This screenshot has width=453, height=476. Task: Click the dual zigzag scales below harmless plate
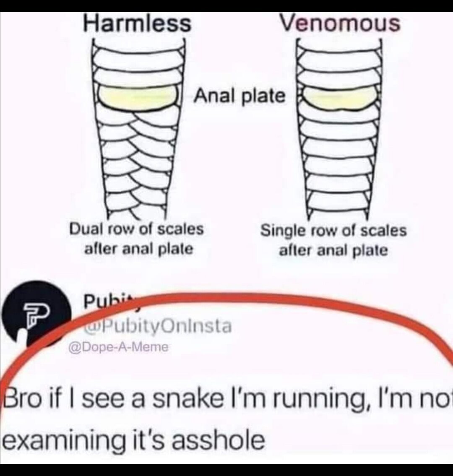tap(137, 164)
